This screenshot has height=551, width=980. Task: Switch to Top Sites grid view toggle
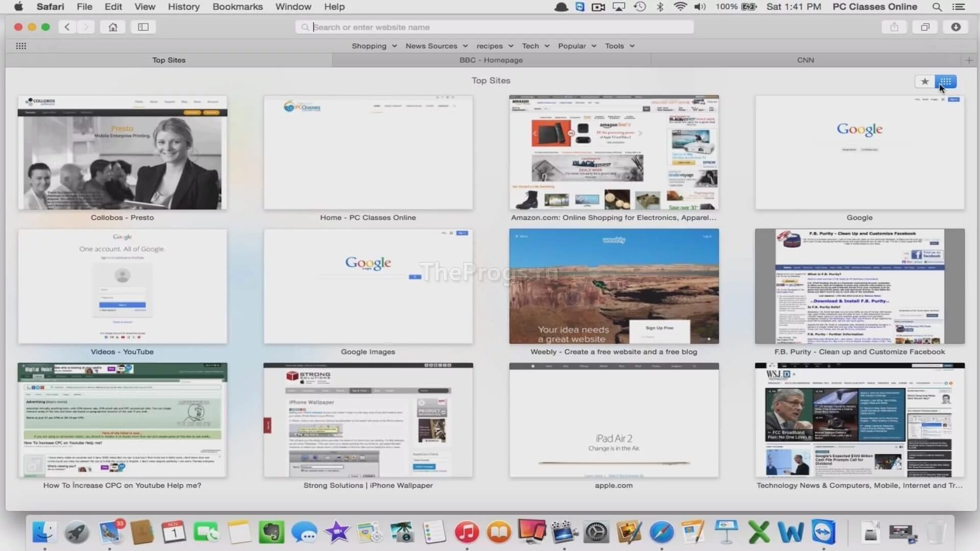click(945, 82)
